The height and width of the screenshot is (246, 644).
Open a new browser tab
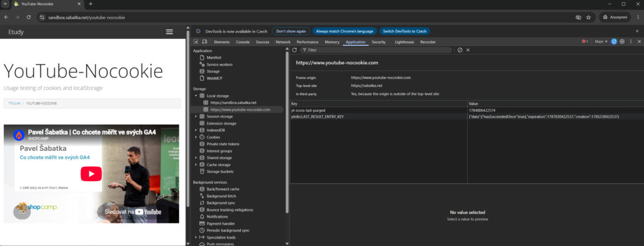91,4
